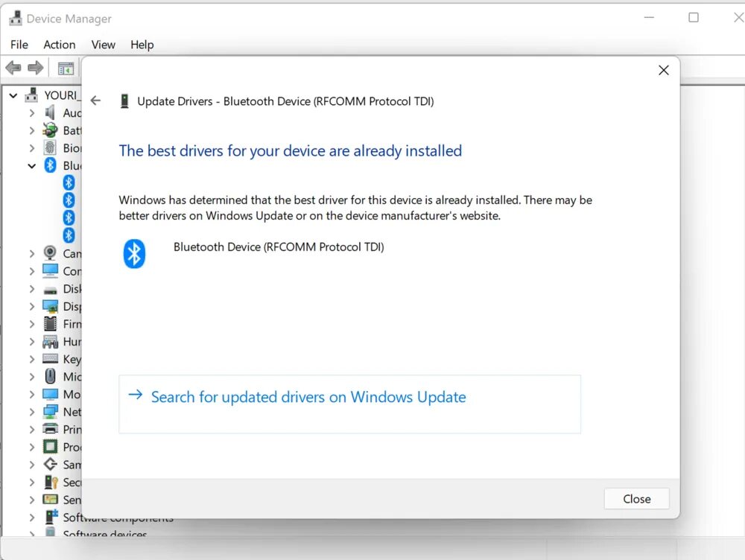Screen dimensions: 745x560
Task: Select the Samples category diamond icon
Action: (50, 464)
